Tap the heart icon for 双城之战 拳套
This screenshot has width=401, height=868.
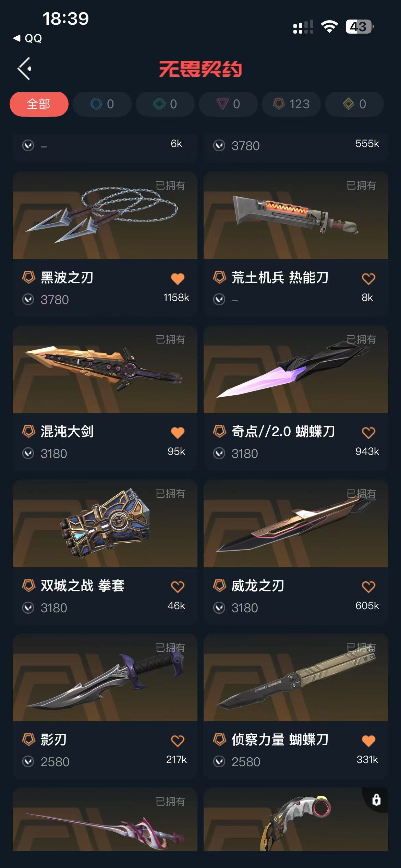pos(178,587)
